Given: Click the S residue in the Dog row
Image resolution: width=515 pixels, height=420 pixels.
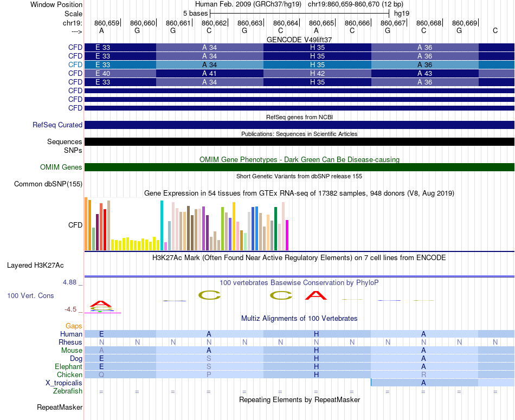Looking at the screenshot, I should coord(209,359).
